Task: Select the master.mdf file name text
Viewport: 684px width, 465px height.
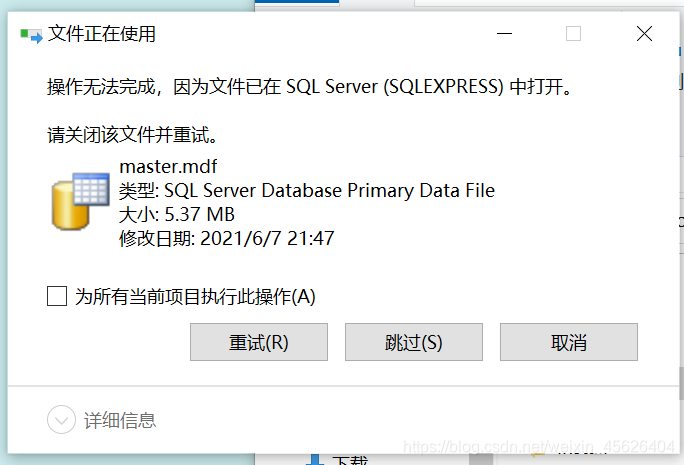Action: point(168,166)
